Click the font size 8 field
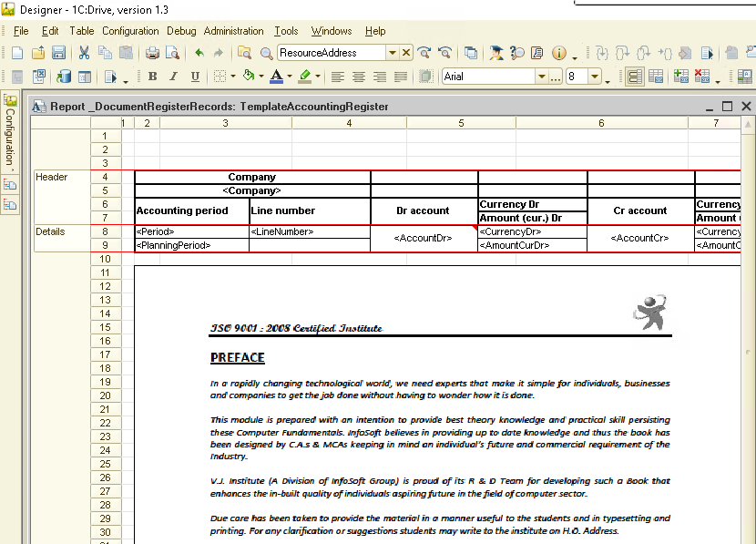This screenshot has width=756, height=544. 577,77
